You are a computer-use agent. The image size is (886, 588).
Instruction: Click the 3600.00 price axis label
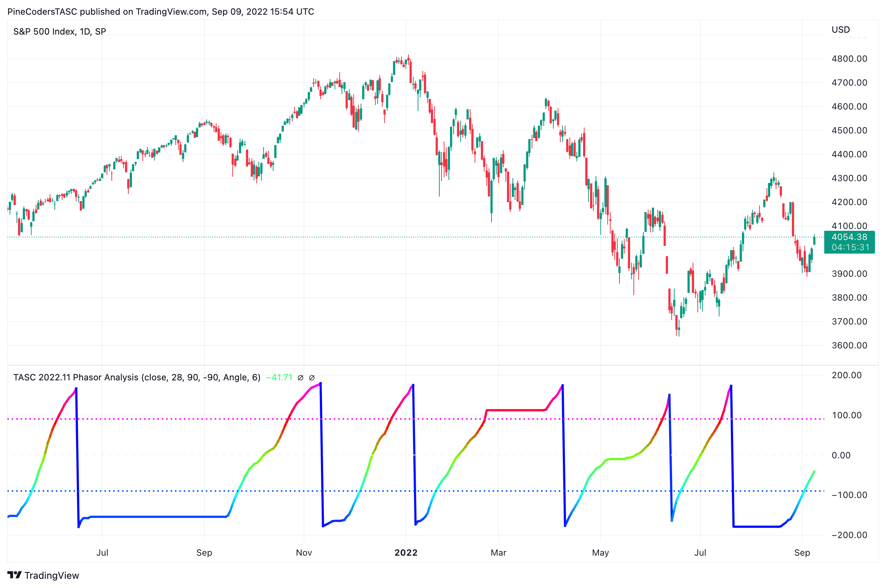(x=849, y=345)
